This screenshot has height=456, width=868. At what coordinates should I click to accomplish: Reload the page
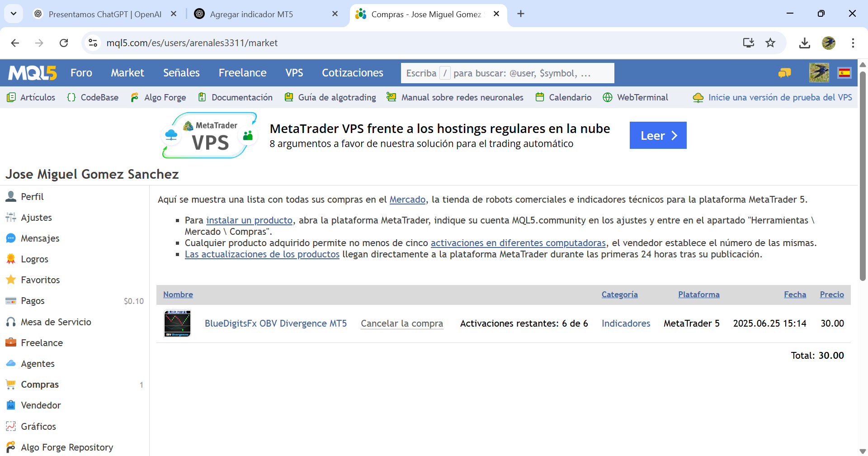coord(64,43)
